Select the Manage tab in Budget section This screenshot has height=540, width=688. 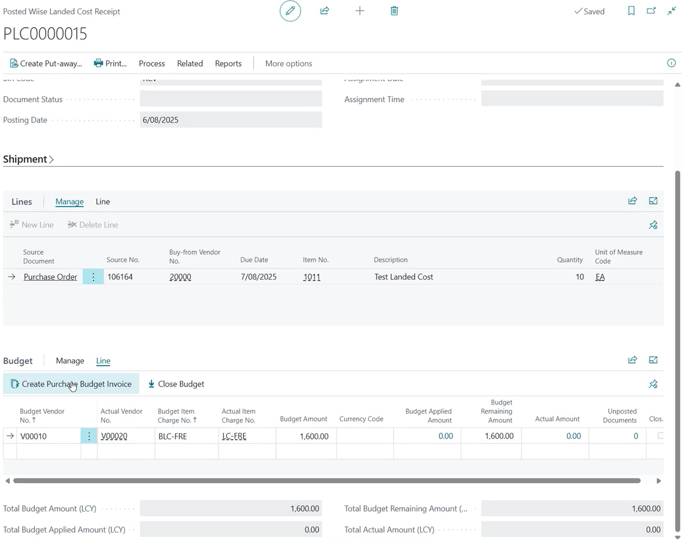pos(70,361)
